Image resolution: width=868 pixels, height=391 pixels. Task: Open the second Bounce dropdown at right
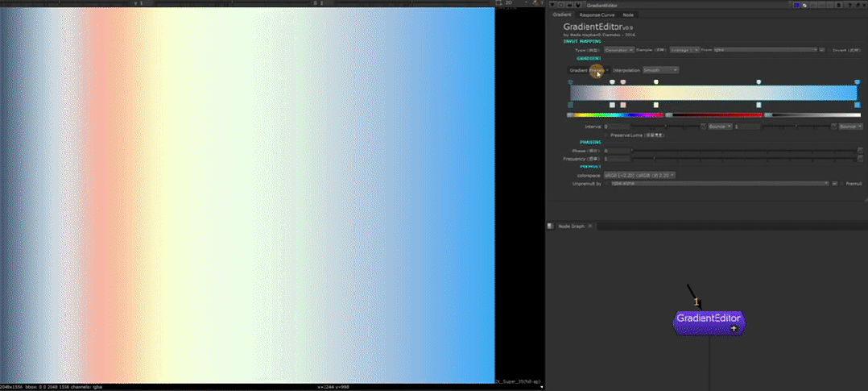coord(851,127)
